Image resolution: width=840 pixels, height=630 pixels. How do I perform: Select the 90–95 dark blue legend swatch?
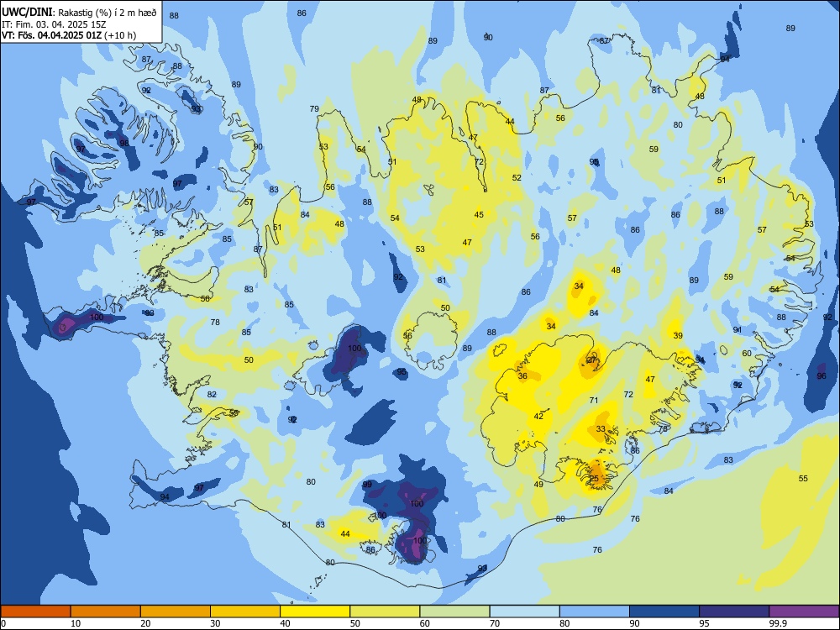click(664, 612)
